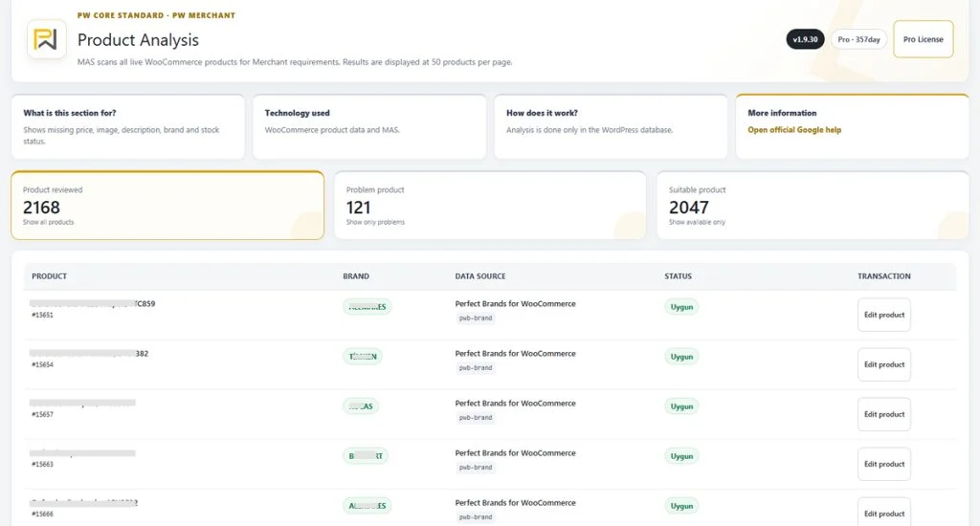
Task: Click product name ending in 382
Action: pyautogui.click(x=89, y=354)
